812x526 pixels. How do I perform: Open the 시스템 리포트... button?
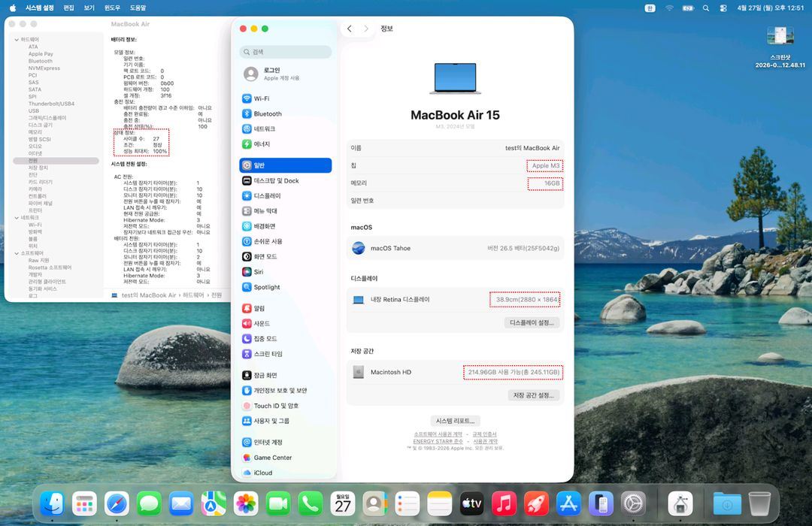coord(455,421)
